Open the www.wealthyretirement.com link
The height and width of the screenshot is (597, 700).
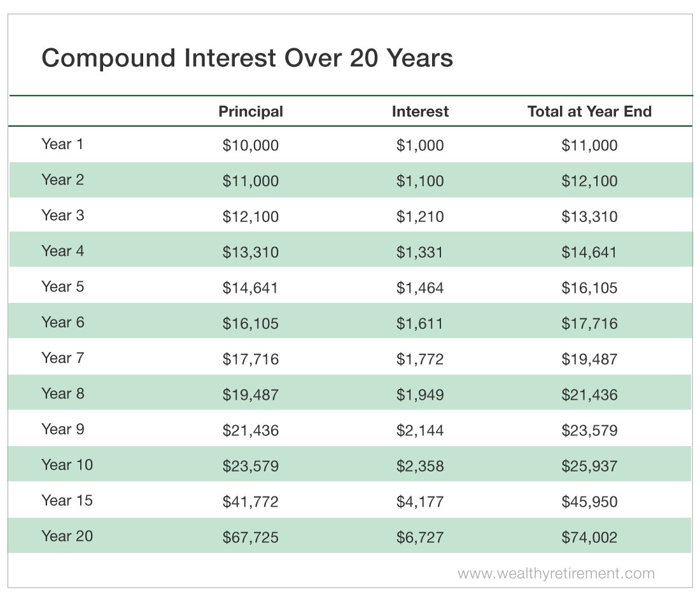556,573
